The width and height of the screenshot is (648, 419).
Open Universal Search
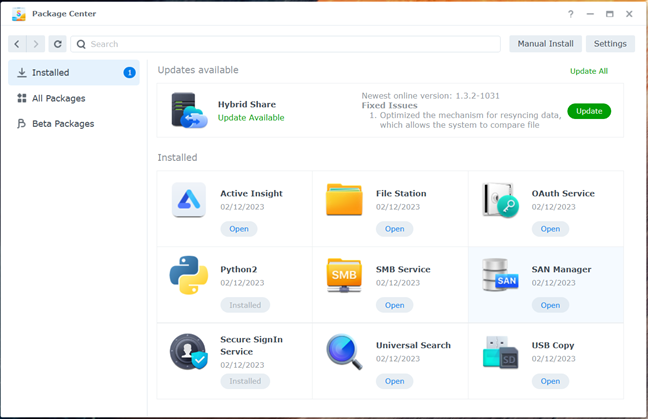(395, 381)
